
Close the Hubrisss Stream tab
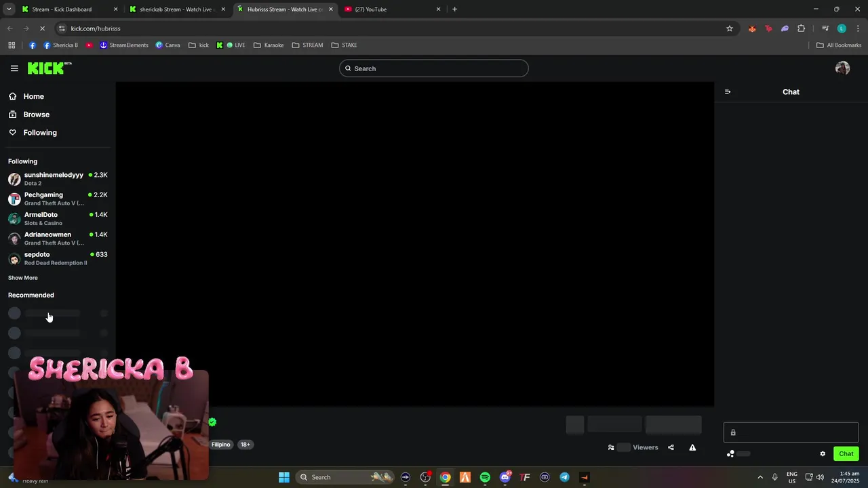[331, 9]
